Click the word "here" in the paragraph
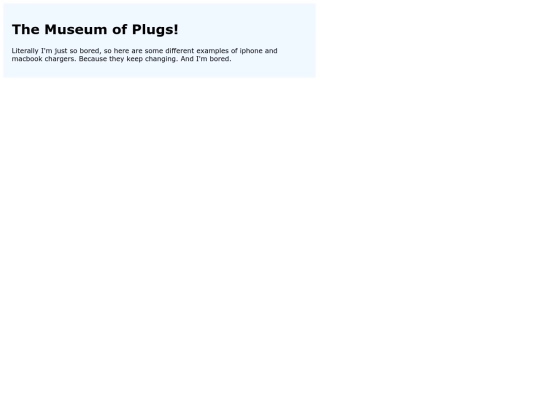Screen dimensions: 540x405 point(121,51)
